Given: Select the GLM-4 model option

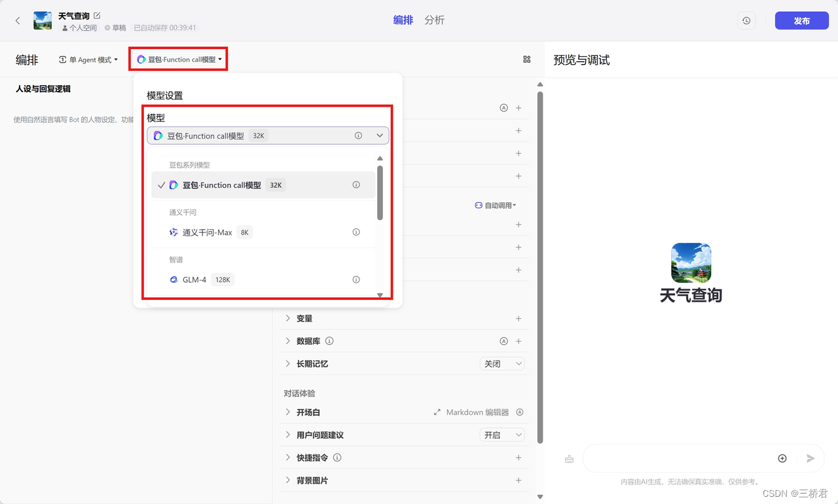Looking at the screenshot, I should coord(263,279).
